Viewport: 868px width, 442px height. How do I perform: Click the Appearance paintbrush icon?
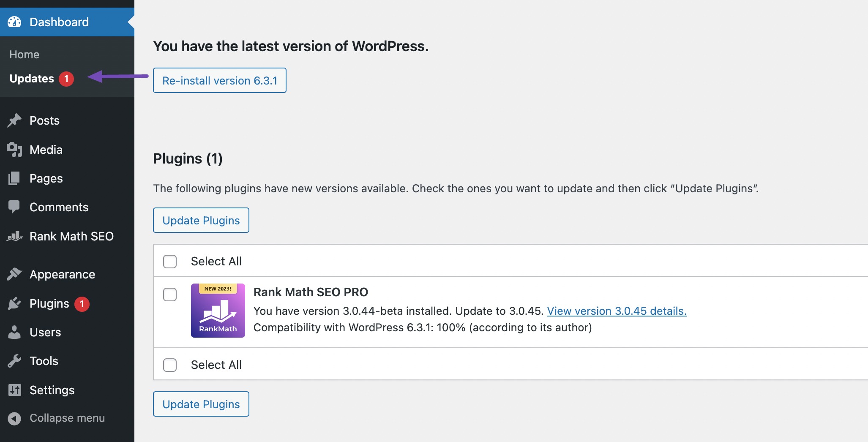tap(14, 274)
